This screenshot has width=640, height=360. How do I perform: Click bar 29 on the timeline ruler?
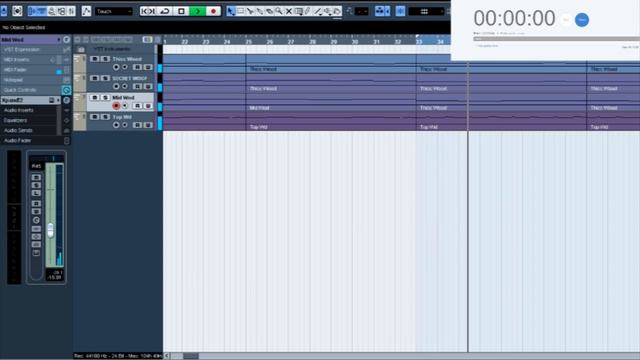(x=334, y=41)
